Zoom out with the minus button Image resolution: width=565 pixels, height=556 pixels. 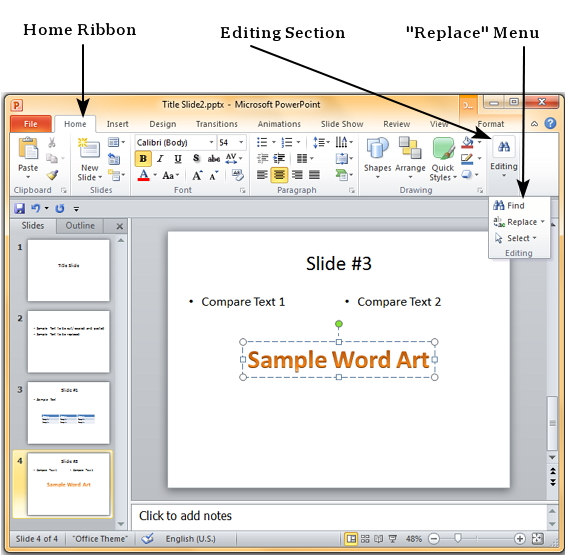434,539
